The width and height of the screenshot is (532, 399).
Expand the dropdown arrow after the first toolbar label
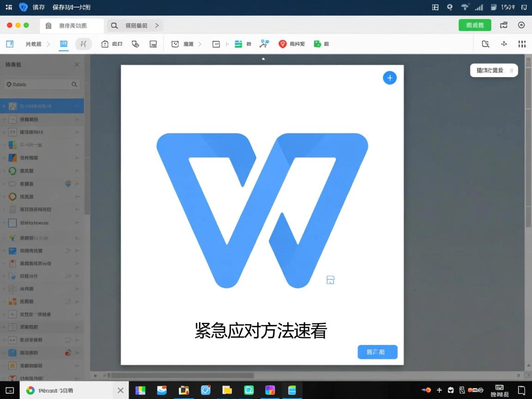[49, 44]
